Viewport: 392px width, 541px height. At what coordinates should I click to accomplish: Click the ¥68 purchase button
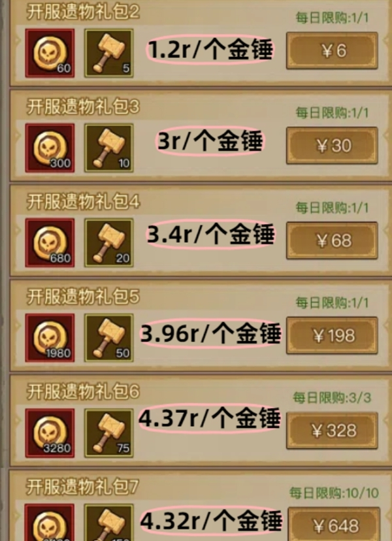coord(332,240)
